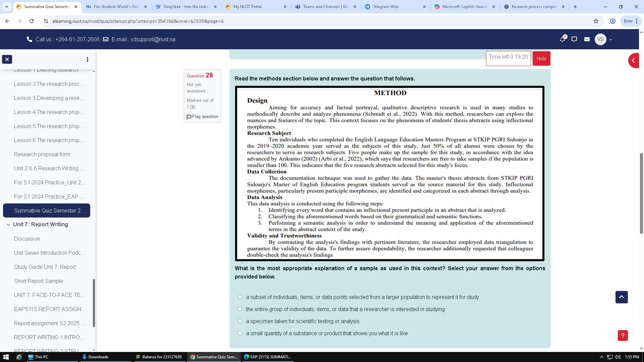Click the envelope mail icon in header
This screenshot has height=362, width=644.
coord(587,40)
